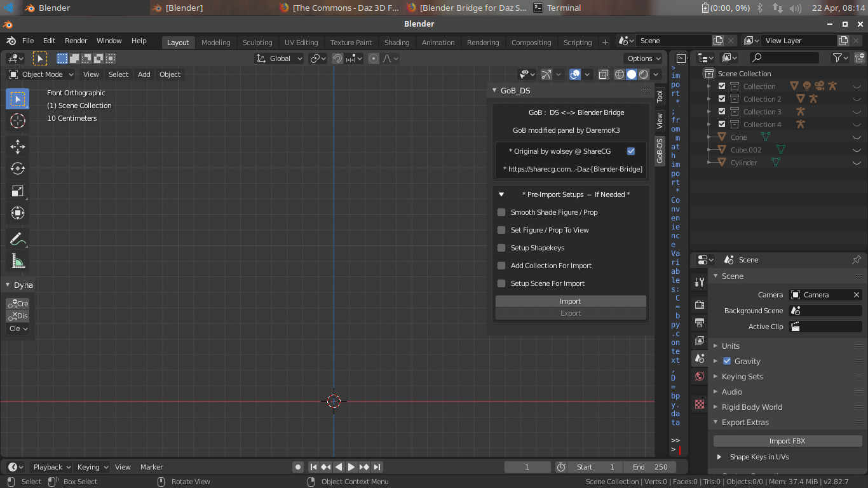Viewport: 868px width, 488px height.
Task: Add a new collection in the outliner
Action: [859, 58]
